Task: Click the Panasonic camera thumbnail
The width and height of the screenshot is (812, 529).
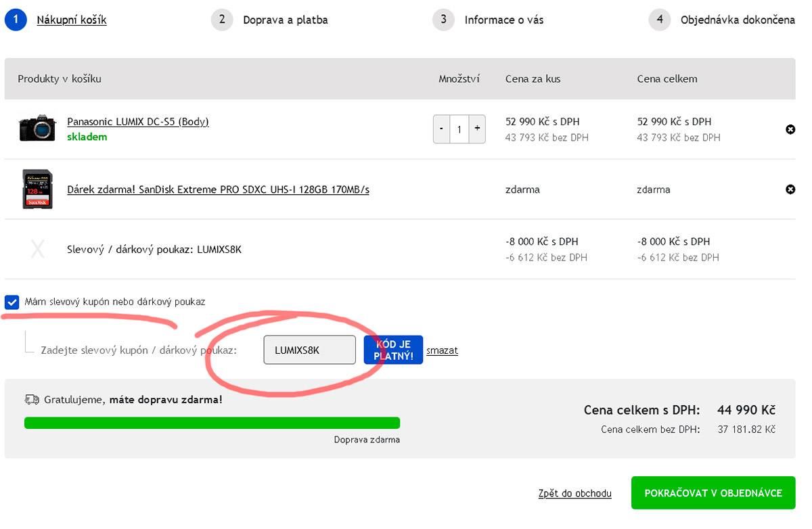Action: click(37, 128)
